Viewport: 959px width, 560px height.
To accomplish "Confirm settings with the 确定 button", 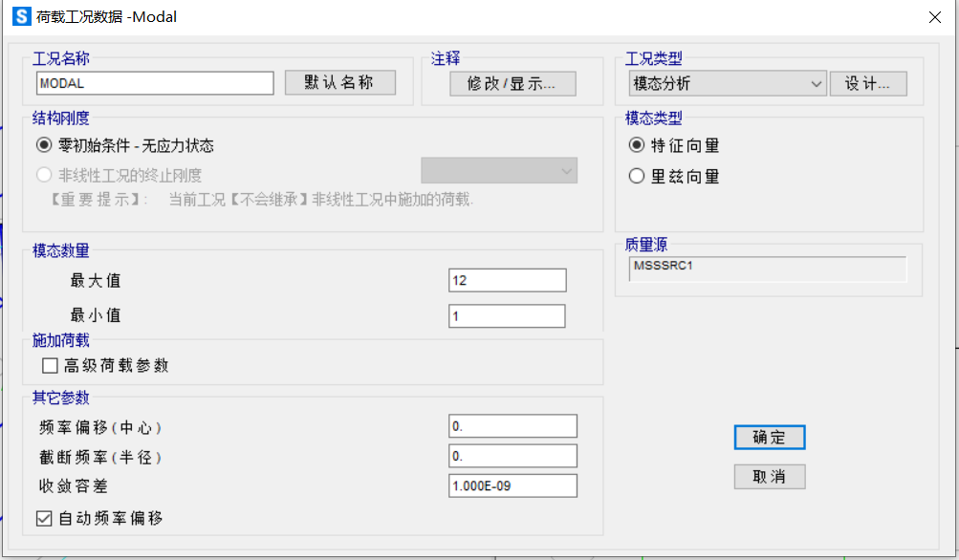I will tap(769, 437).
